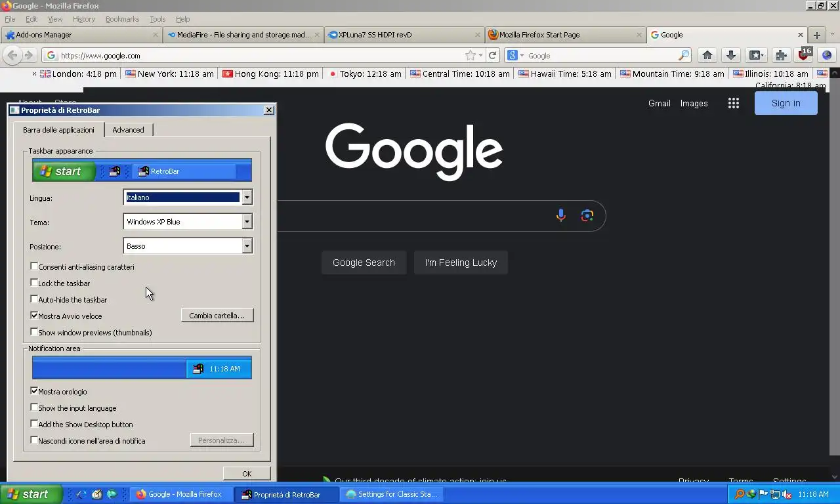This screenshot has height=504, width=840.
Task: Open the Lingua dropdown showing Italiano
Action: tap(188, 198)
